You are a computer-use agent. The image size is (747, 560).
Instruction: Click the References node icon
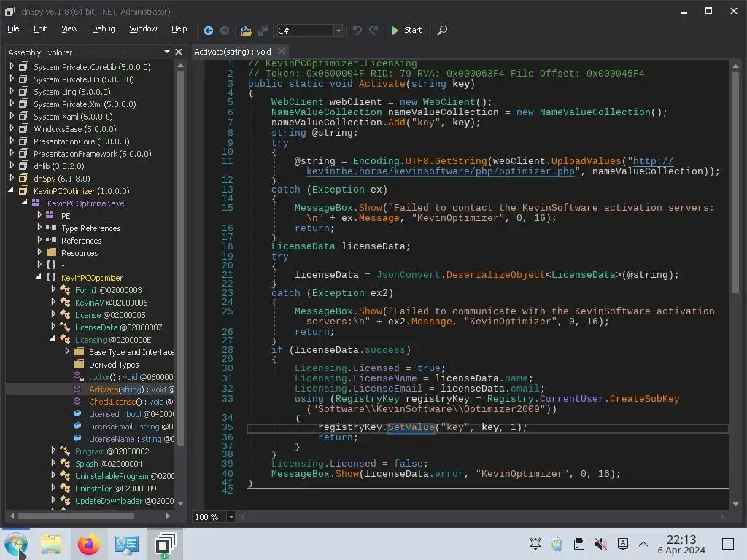[x=51, y=239]
